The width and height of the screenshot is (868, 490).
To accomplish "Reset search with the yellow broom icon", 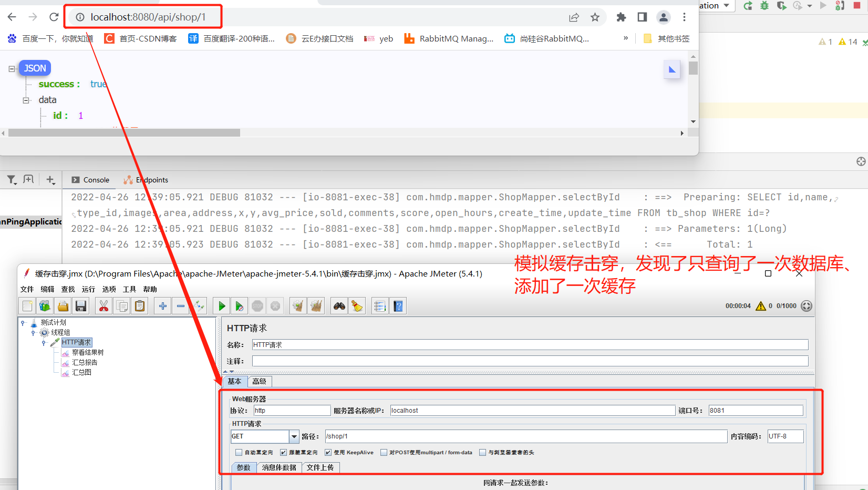I will pos(357,306).
